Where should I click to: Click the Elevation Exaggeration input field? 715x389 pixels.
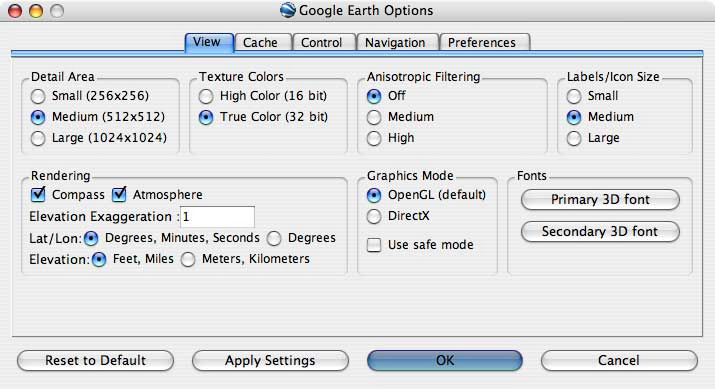click(218, 217)
